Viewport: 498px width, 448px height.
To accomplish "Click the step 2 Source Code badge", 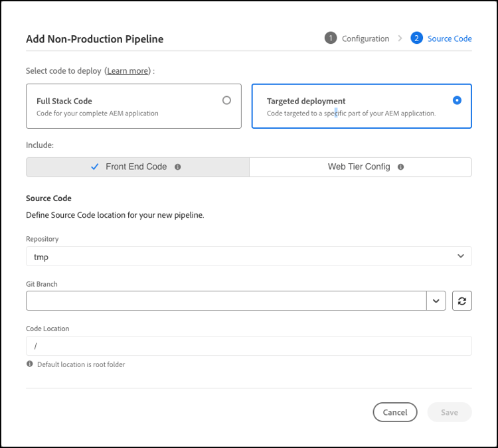I will click(416, 38).
